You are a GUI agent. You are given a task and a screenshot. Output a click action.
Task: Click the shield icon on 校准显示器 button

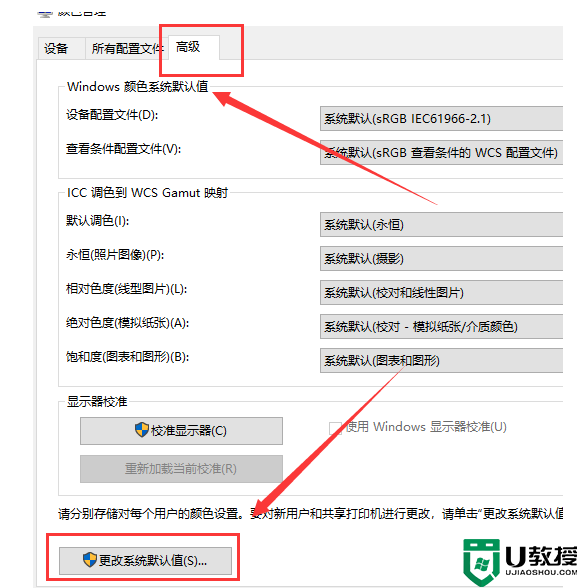[142, 430]
